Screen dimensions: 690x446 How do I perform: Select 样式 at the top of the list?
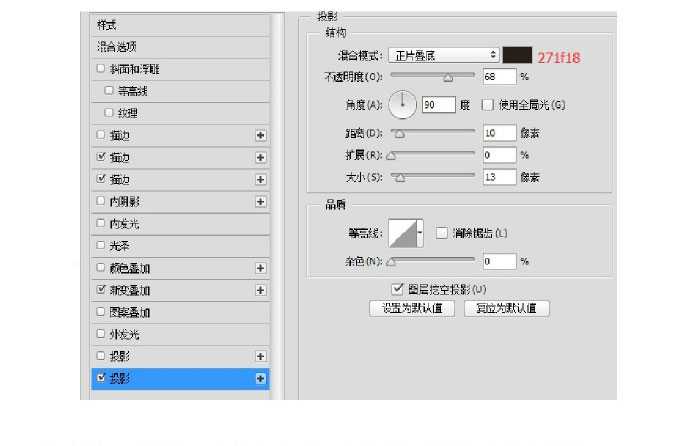point(177,24)
